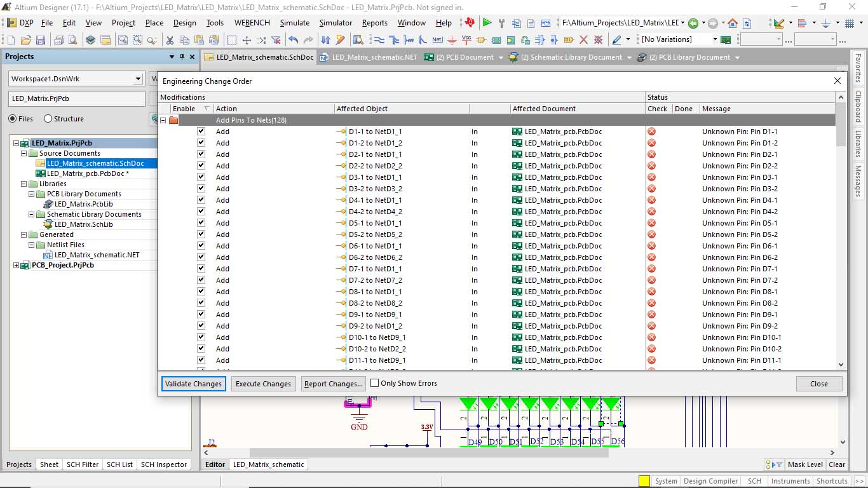This screenshot has height=488, width=868.
Task: Click the Cut scissors icon
Action: 170,40
